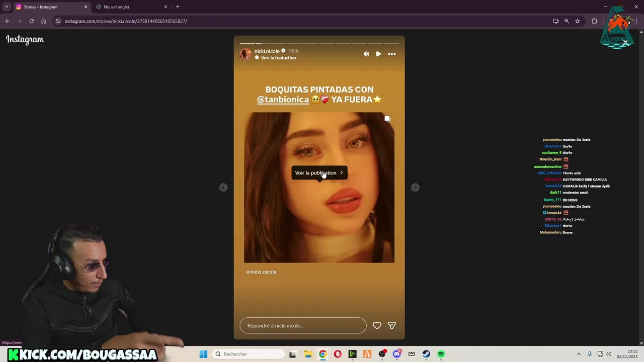Click the story progress bar
Image resolution: width=644 pixels, height=362 pixels.
[319, 43]
